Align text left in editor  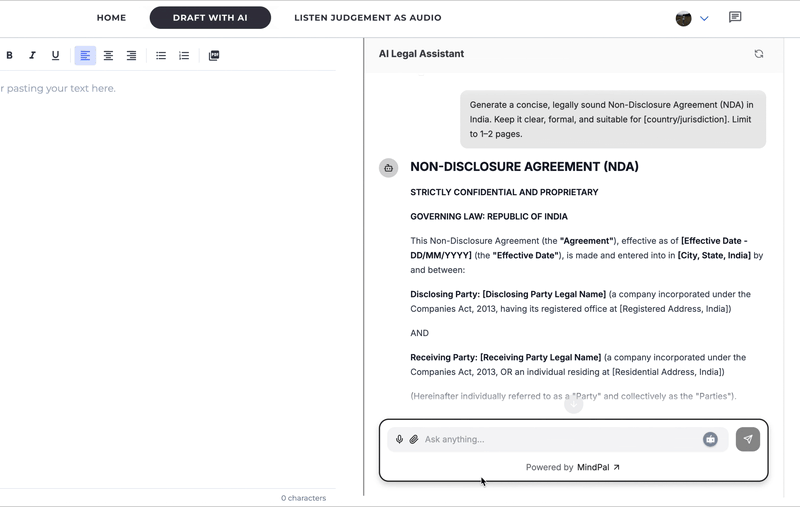click(x=85, y=55)
